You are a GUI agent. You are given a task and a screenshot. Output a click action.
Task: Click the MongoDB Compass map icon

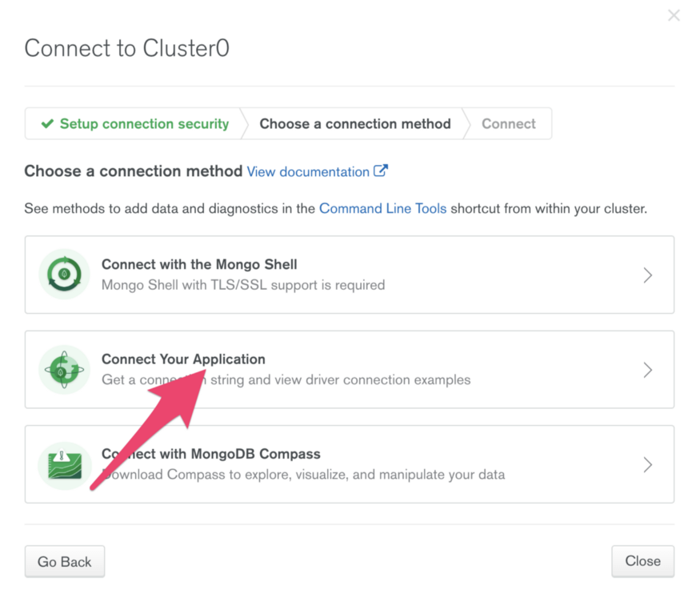[x=64, y=465]
